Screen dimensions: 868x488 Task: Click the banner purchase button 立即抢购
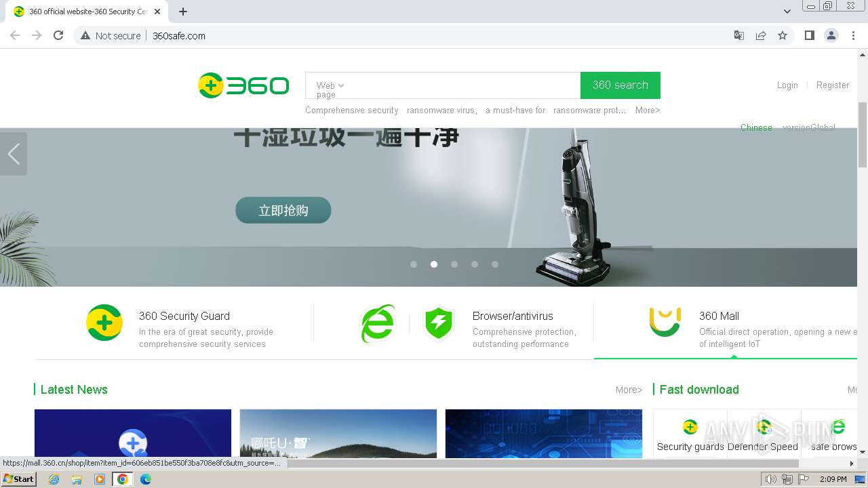pos(283,210)
